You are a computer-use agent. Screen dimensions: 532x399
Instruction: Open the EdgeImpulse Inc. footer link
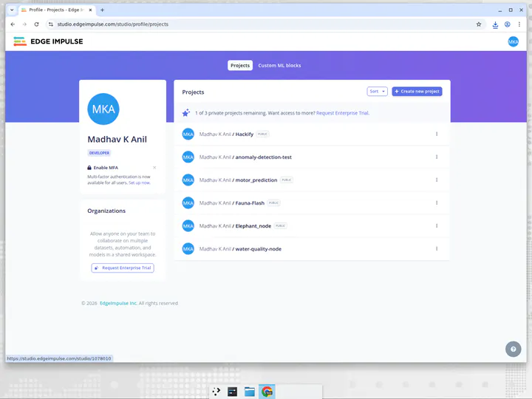point(118,303)
